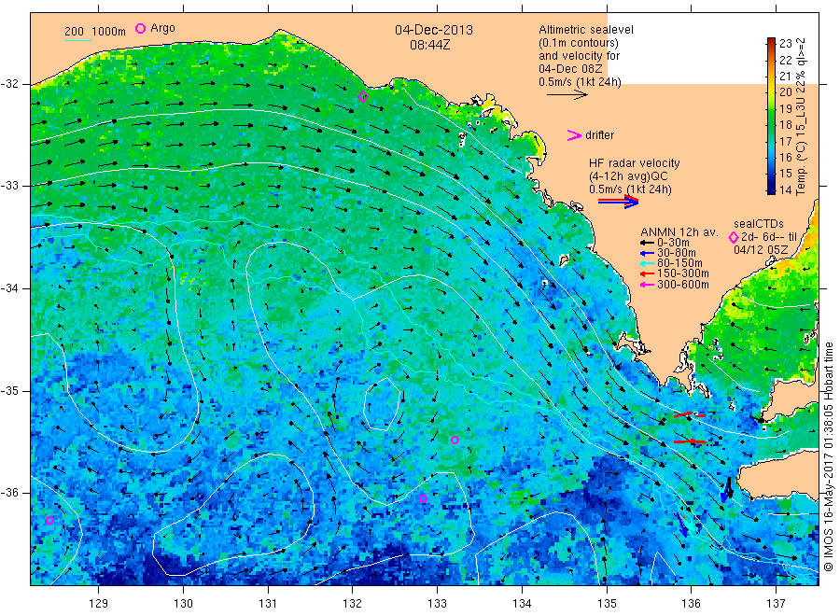The height and width of the screenshot is (616, 840).
Task: Click the Argo legend circle icon
Action: (140, 28)
